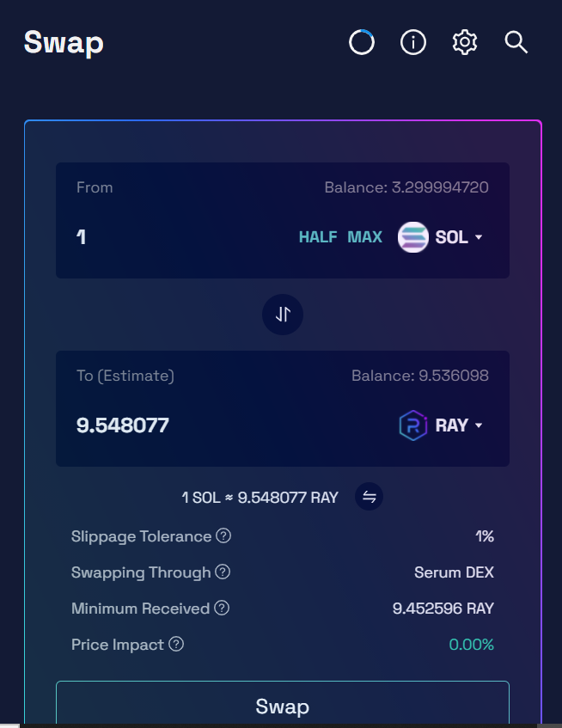Open settings via the gear icon
This screenshot has width=562, height=728.
(465, 42)
